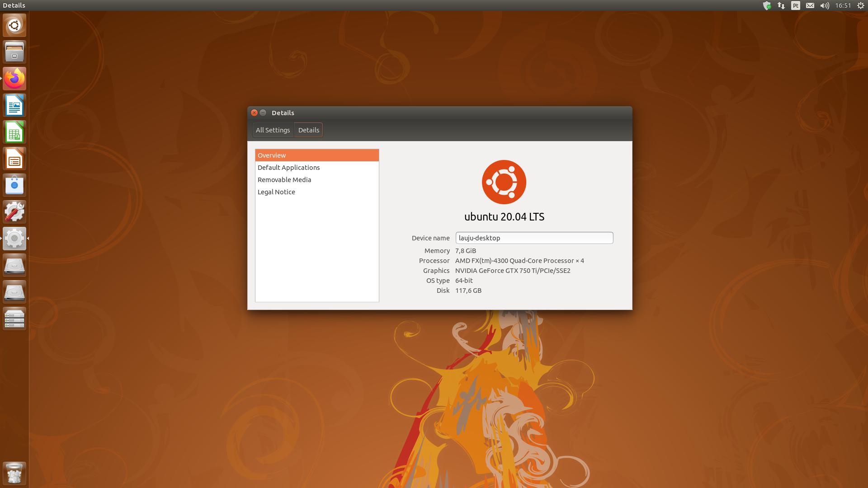Open the Files manager in launcher
868x488 pixels.
pyautogui.click(x=14, y=52)
